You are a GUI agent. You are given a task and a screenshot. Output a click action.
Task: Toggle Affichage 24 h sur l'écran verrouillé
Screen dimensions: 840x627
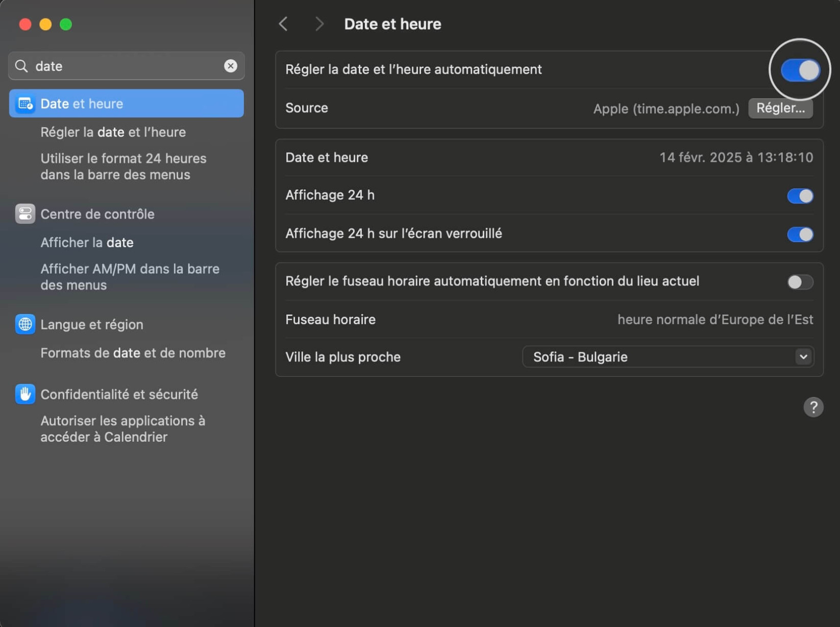[x=800, y=234]
